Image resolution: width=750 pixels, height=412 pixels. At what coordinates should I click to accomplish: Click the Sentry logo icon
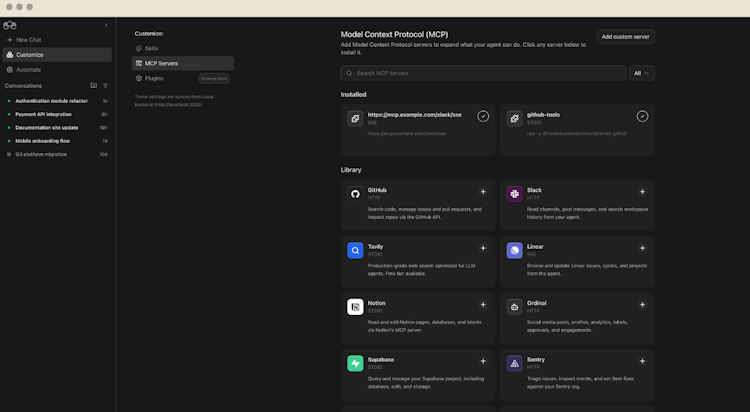[x=514, y=363]
